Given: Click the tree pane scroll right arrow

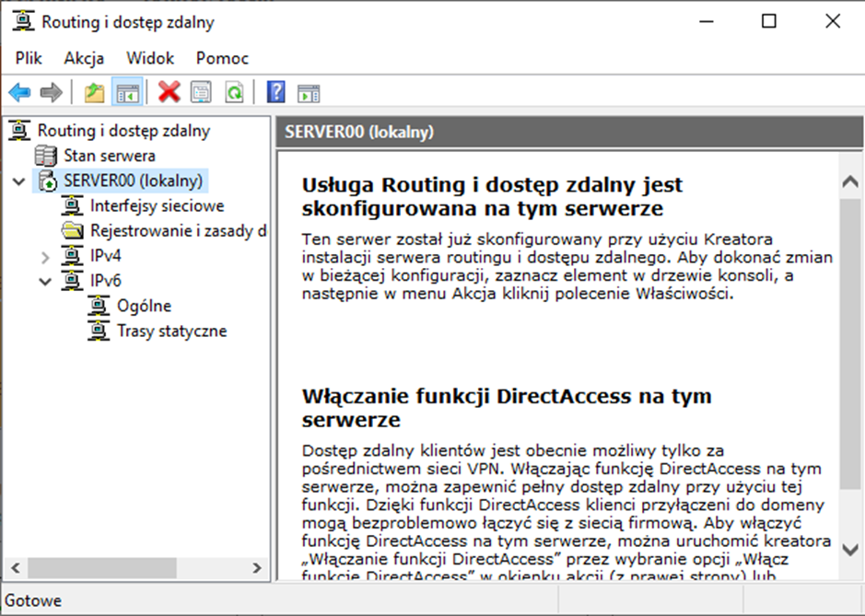Looking at the screenshot, I should 257,568.
